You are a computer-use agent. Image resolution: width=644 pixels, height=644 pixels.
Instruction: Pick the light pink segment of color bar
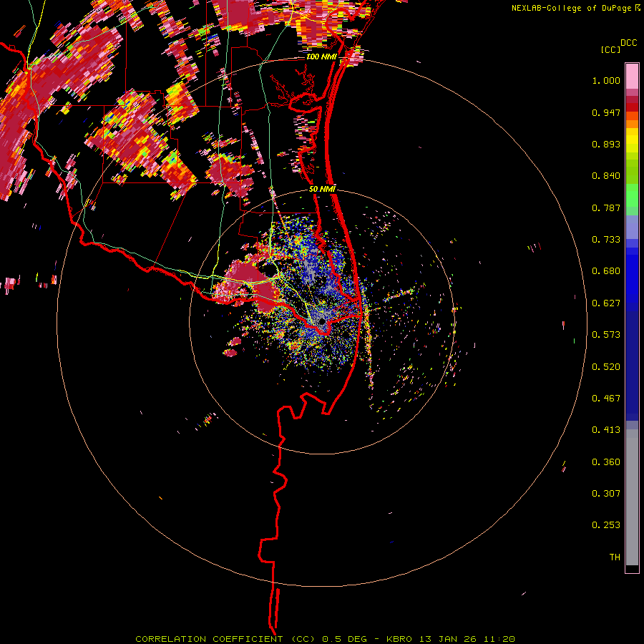632,77
